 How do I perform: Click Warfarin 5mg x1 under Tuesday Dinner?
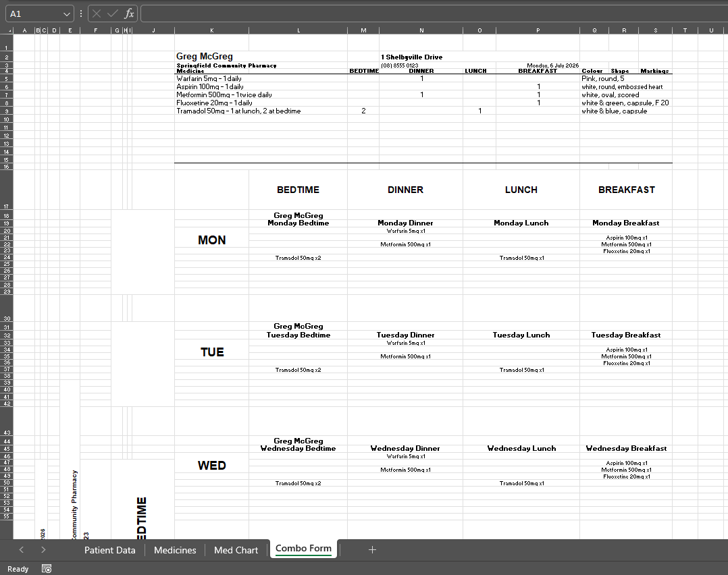click(406, 343)
